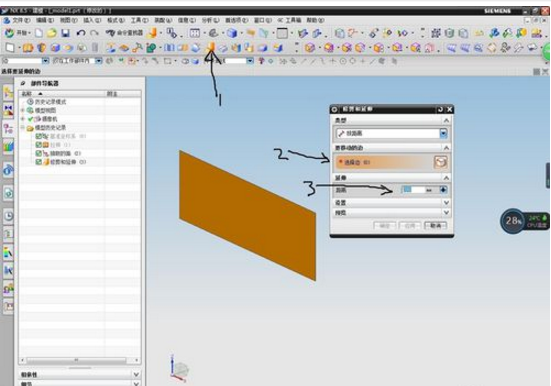Click the Trim and Extend icon in the top standard toolbar
This screenshot has width=551, height=386.
[152, 33]
